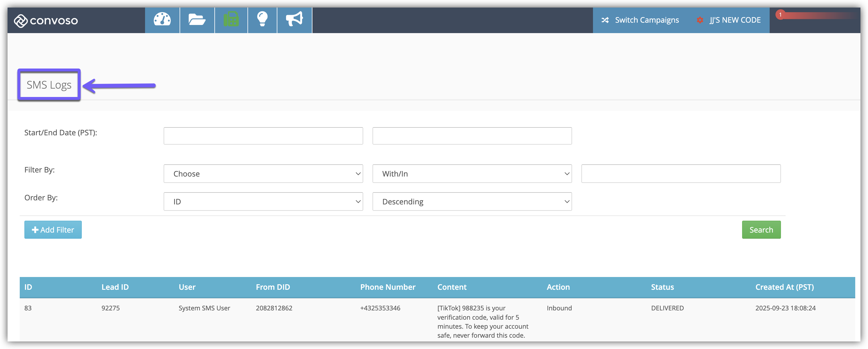This screenshot has height=349, width=868.
Task: Click the lightbulb icon in navbar
Action: tap(262, 19)
